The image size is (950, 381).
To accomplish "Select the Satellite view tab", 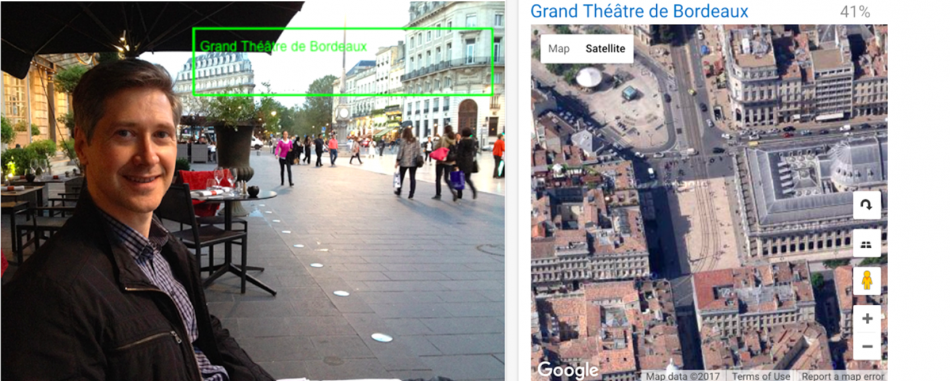I will pyautogui.click(x=605, y=49).
